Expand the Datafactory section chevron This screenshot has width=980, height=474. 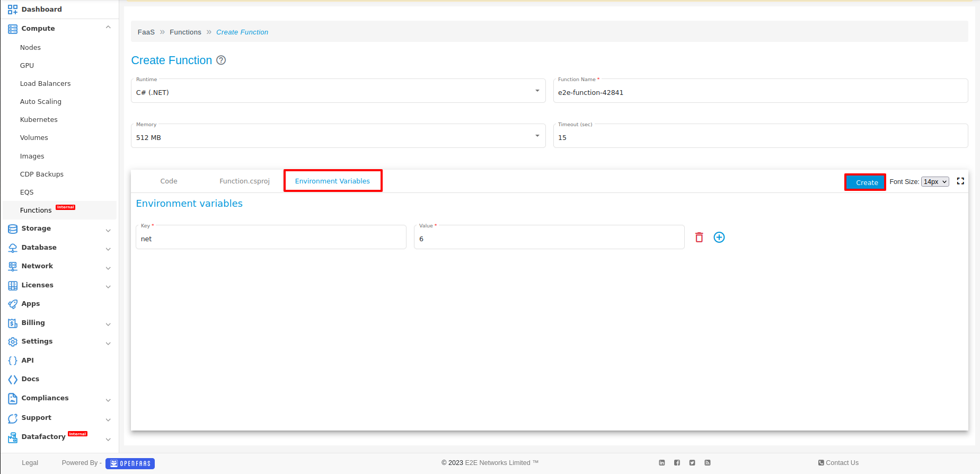pos(108,439)
